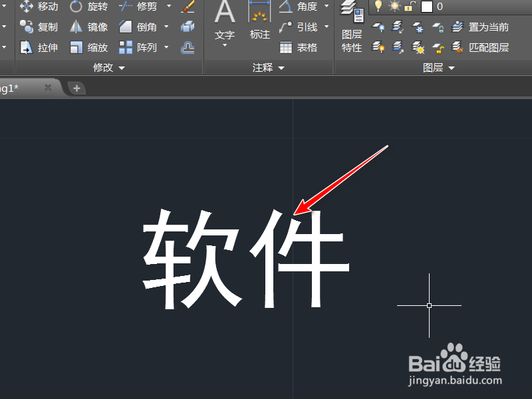Toggle layer visibility with the light bulb
Viewport: 532px width, 399px height.
[379, 7]
